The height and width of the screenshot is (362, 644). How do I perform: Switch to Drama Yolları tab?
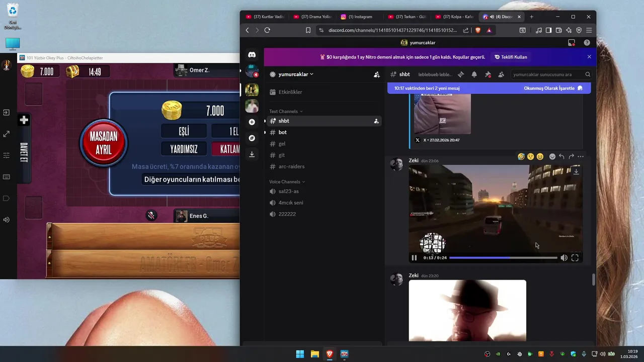312,17
